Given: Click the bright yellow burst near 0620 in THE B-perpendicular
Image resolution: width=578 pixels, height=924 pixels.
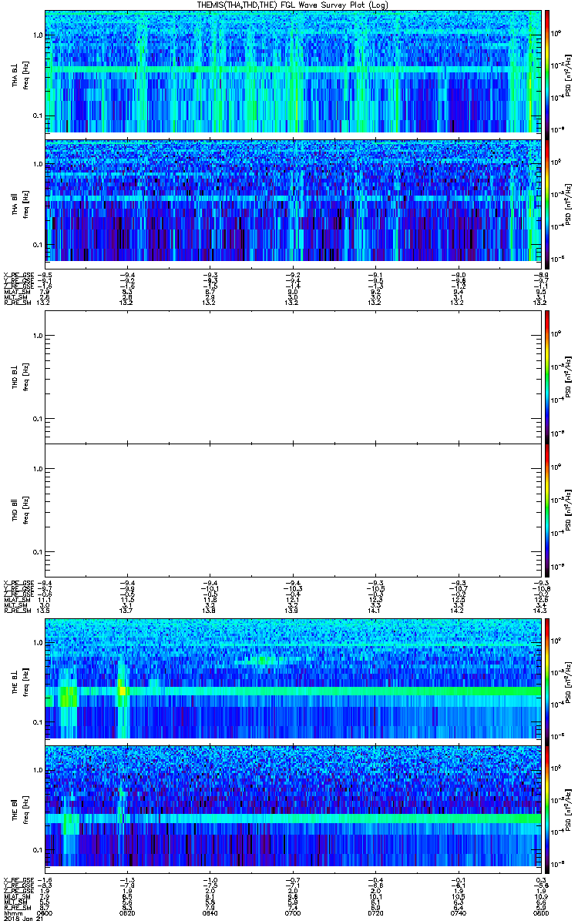Looking at the screenshot, I should [x=122, y=691].
